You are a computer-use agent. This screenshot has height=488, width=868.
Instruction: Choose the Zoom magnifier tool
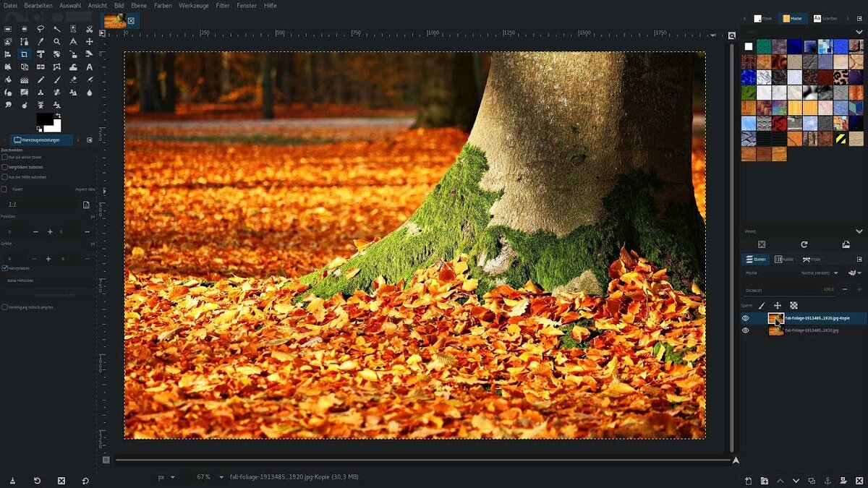[56, 41]
